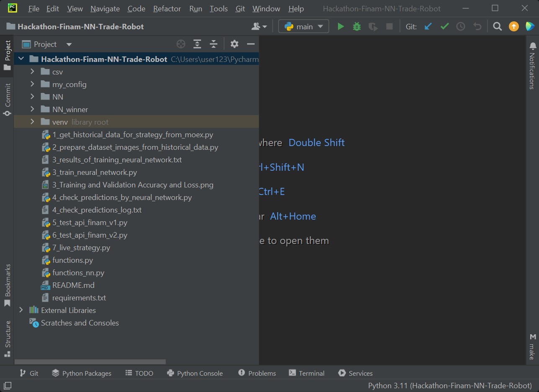Open Search Everywhere magnifier icon
The width and height of the screenshot is (539, 392).
click(497, 26)
